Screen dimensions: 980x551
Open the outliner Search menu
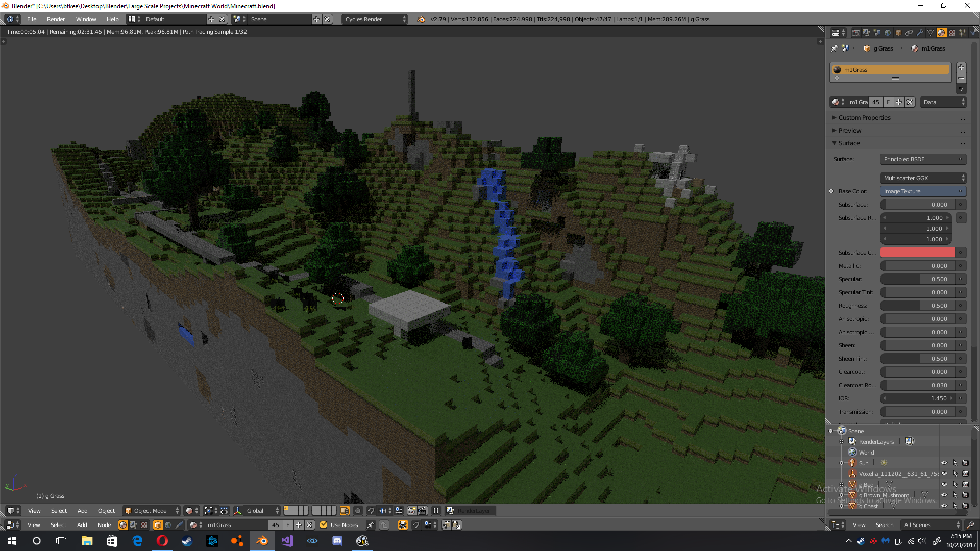pos(885,525)
